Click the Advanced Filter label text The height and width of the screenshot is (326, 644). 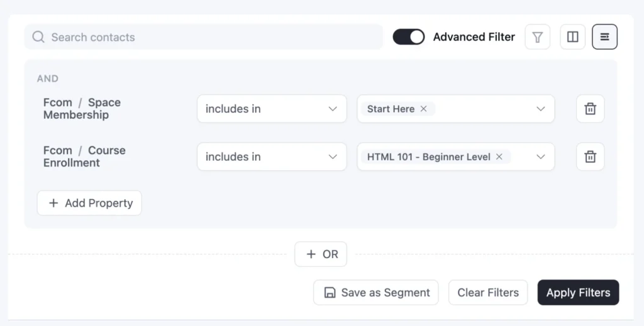pyautogui.click(x=474, y=37)
